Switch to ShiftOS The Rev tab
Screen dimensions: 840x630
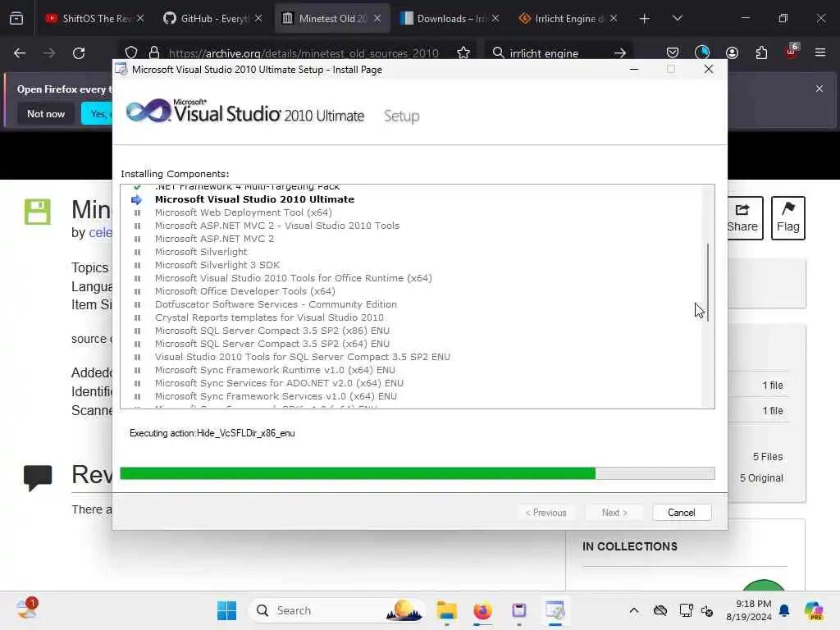click(94, 19)
